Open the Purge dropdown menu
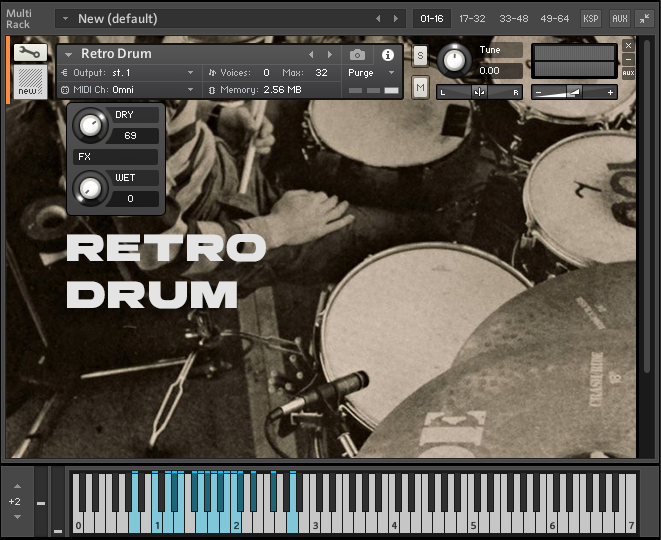Screen dimensions: 661x540 [371, 73]
